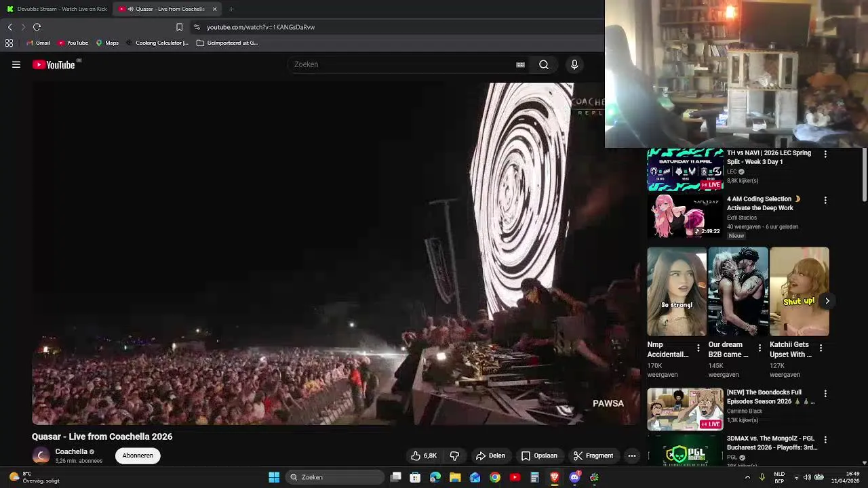Click the video title Quasar - Live from Coachella 2026
The height and width of the screenshot is (488, 868).
click(x=102, y=436)
